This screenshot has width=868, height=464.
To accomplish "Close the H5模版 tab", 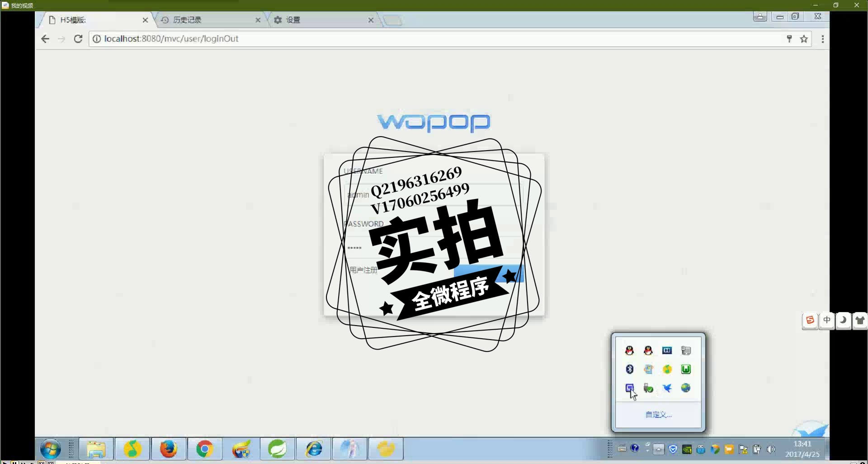I will 145,20.
